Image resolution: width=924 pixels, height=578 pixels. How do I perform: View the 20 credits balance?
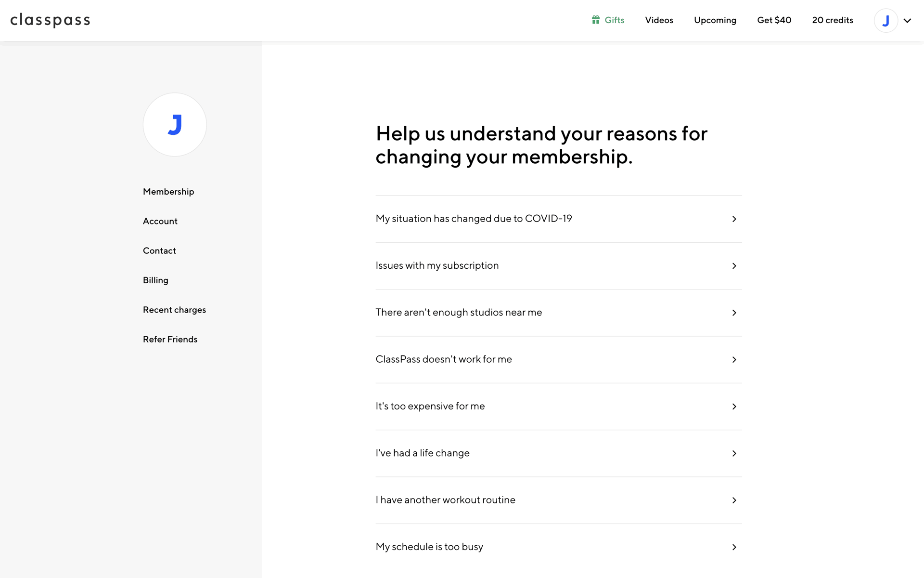[833, 20]
